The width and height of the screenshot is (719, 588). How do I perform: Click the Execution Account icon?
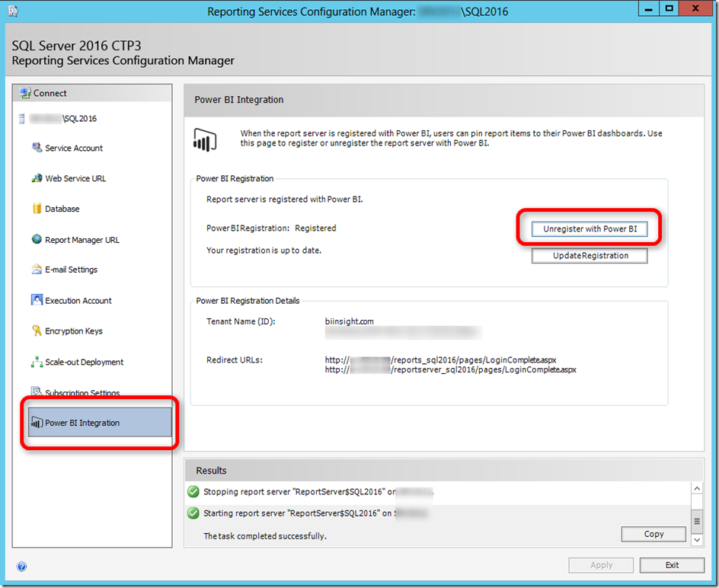pos(37,300)
